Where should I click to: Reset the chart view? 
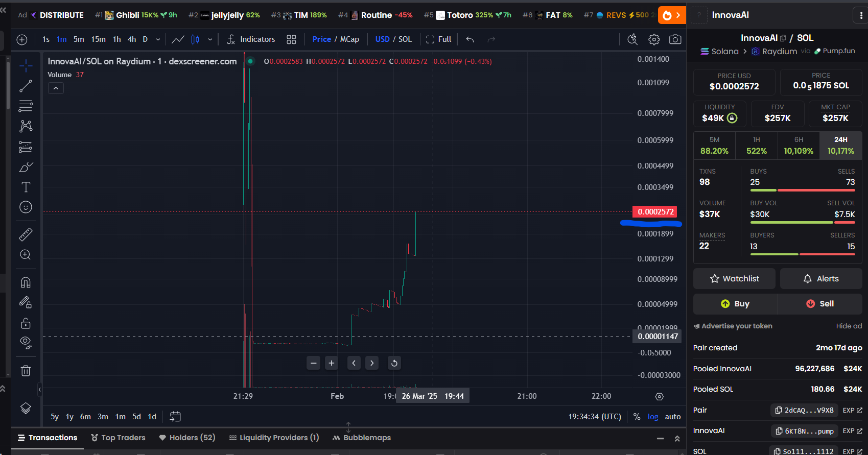click(394, 363)
